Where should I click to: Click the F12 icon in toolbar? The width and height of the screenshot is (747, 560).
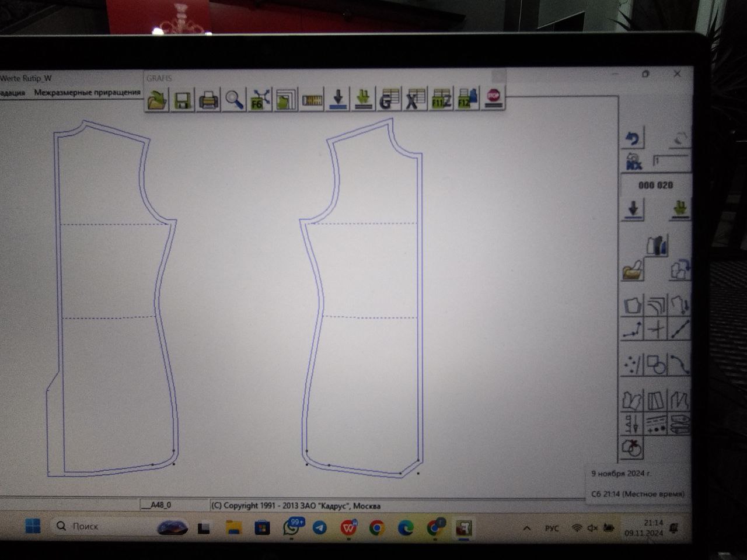(x=467, y=98)
